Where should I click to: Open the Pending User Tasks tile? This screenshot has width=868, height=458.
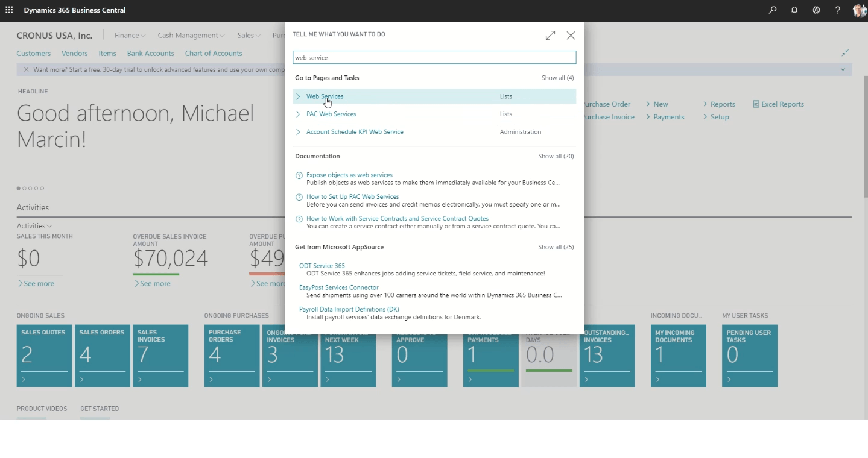coord(750,356)
